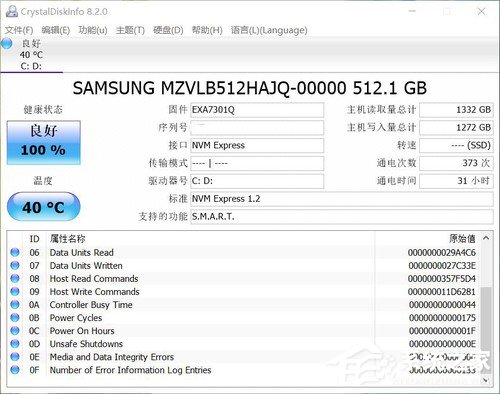Image resolution: width=500 pixels, height=394 pixels.
Task: Click status orb for Power On Hours
Action: [x=15, y=330]
